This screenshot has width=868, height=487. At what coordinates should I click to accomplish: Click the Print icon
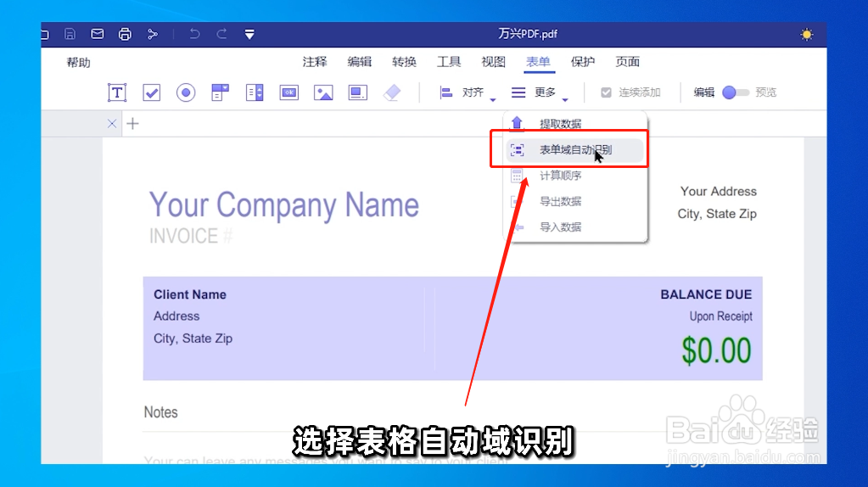125,34
